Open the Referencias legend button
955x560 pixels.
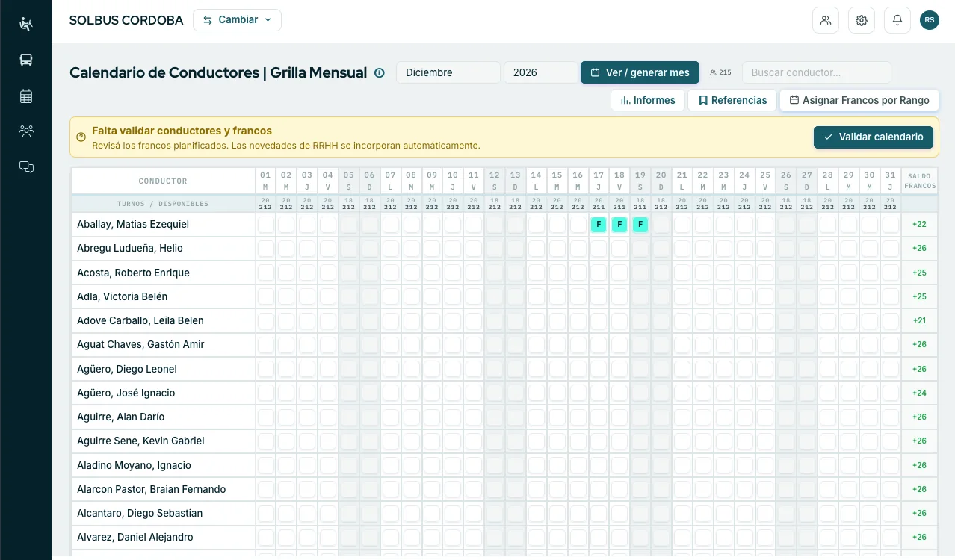tap(732, 100)
